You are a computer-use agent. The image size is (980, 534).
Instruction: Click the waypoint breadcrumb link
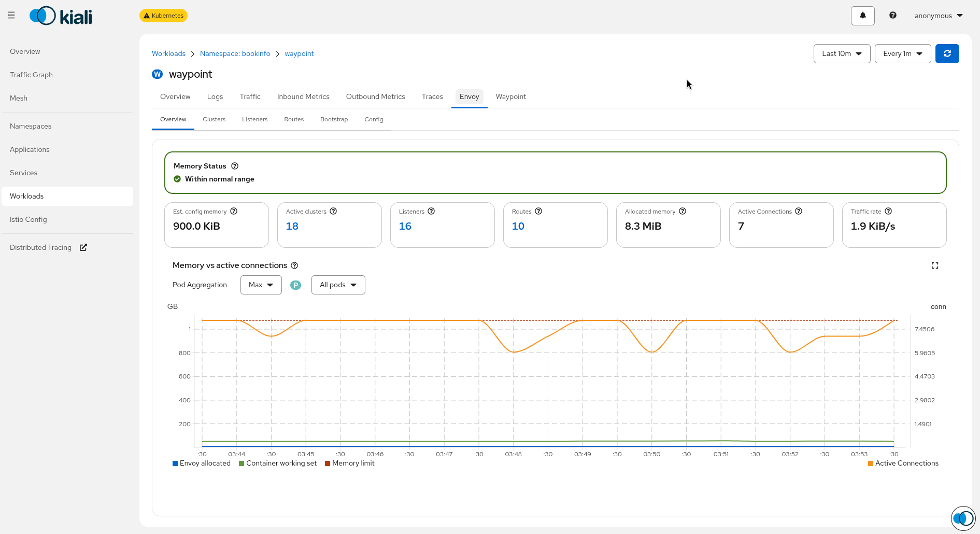299,53
